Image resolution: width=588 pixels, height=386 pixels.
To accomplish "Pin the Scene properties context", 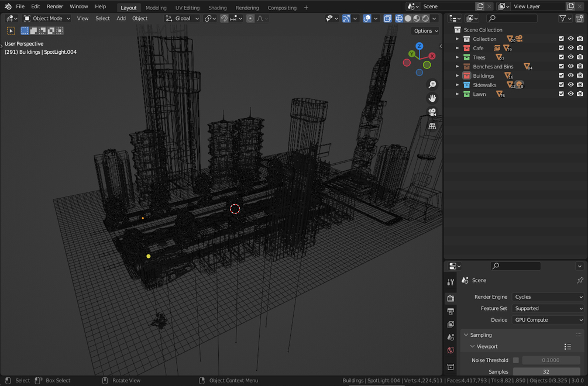I will (x=579, y=280).
